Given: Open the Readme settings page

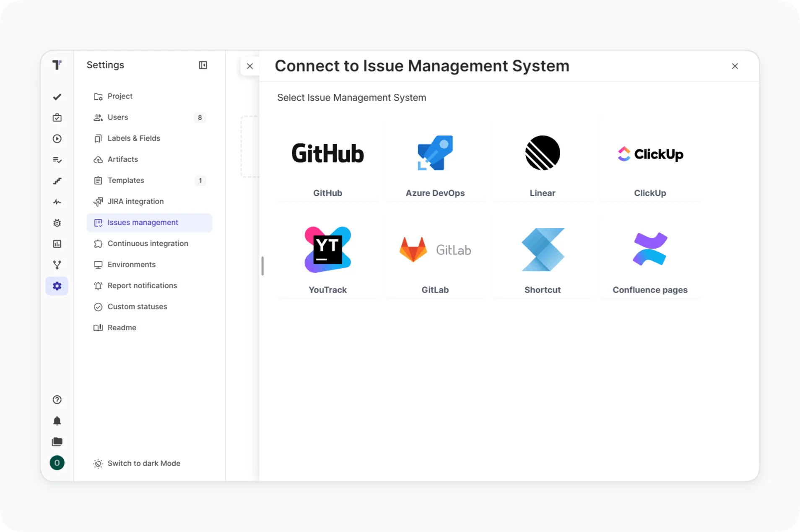Looking at the screenshot, I should click(x=149, y=327).
